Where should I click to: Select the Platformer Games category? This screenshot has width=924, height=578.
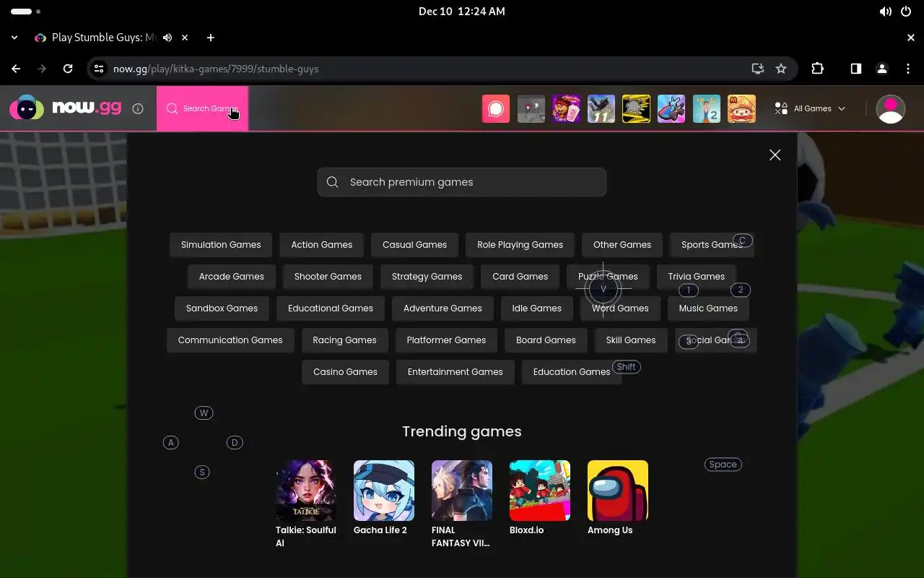pyautogui.click(x=446, y=340)
